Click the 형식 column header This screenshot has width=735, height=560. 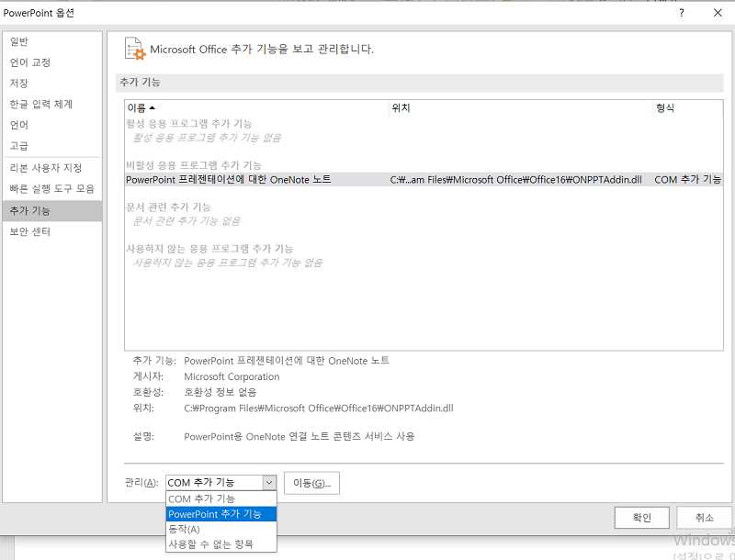tap(687, 108)
